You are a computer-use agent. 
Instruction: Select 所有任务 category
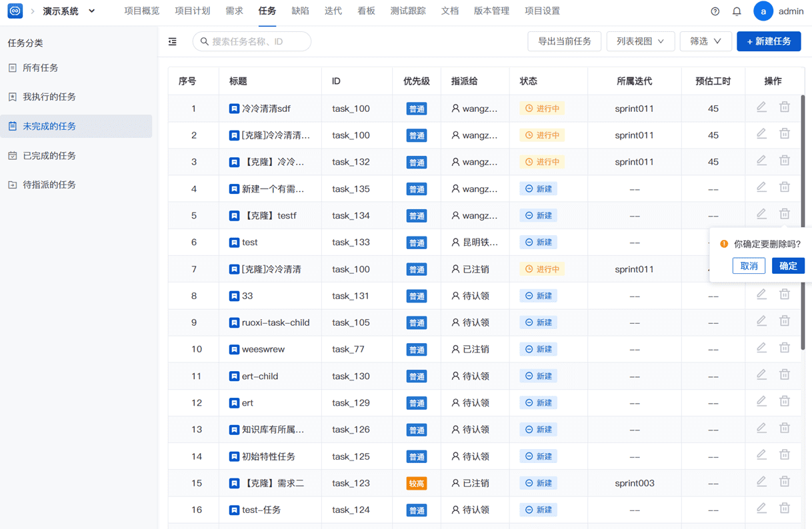(76, 68)
